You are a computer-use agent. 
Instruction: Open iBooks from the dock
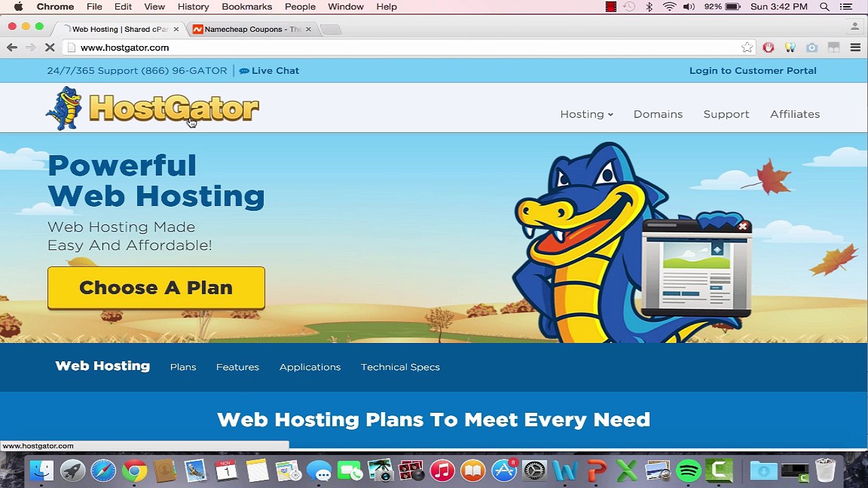(x=473, y=470)
